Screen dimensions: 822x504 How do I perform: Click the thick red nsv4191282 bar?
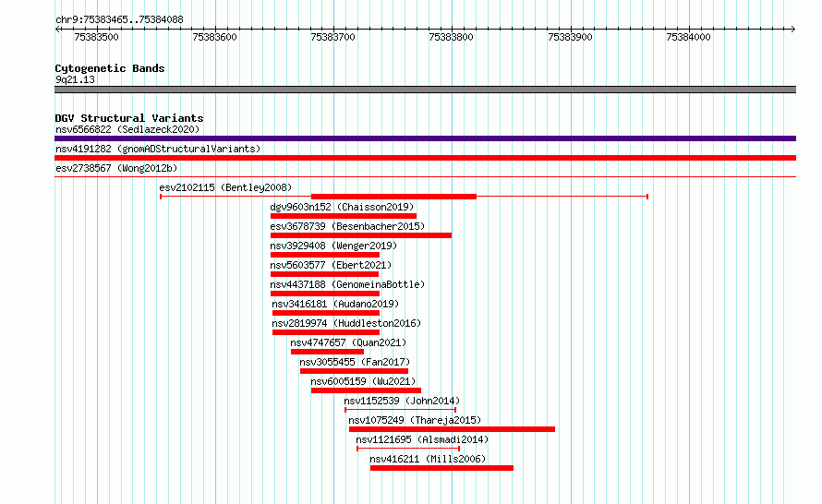425,158
